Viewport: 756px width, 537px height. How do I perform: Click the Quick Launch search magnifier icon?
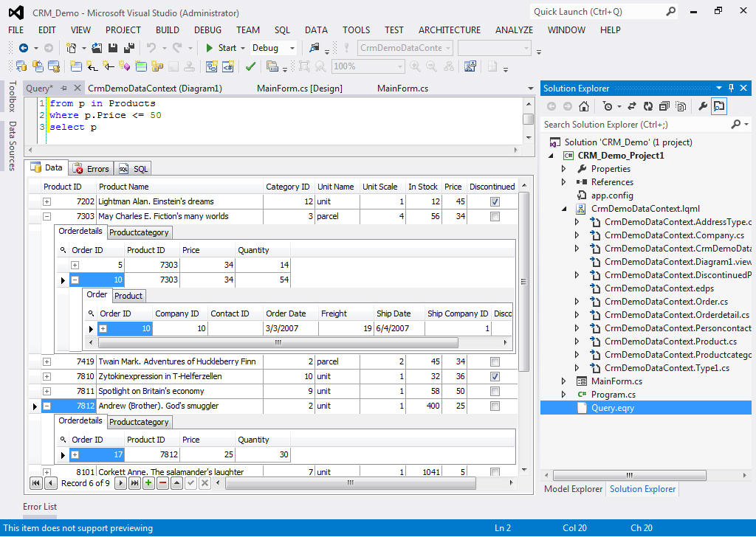pos(670,12)
